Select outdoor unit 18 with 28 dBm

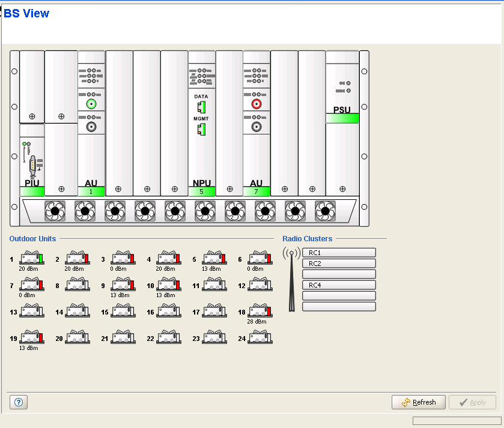tap(260, 311)
